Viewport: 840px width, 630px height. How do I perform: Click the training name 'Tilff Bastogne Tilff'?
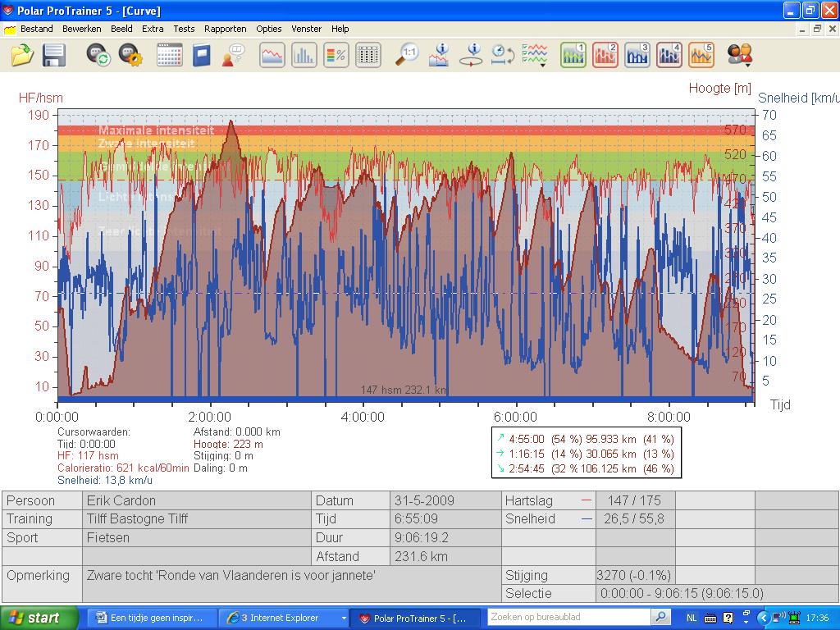[137, 518]
